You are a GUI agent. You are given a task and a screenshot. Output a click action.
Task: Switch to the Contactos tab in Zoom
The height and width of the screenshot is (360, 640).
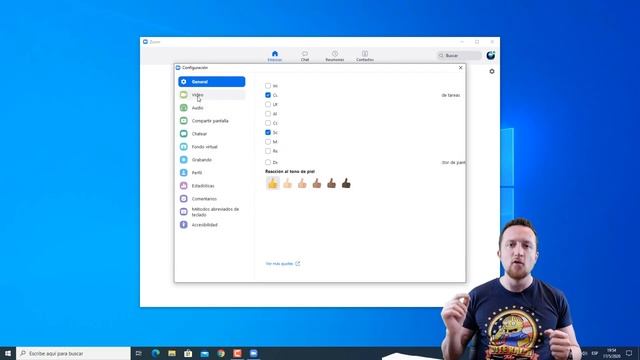click(x=365, y=56)
